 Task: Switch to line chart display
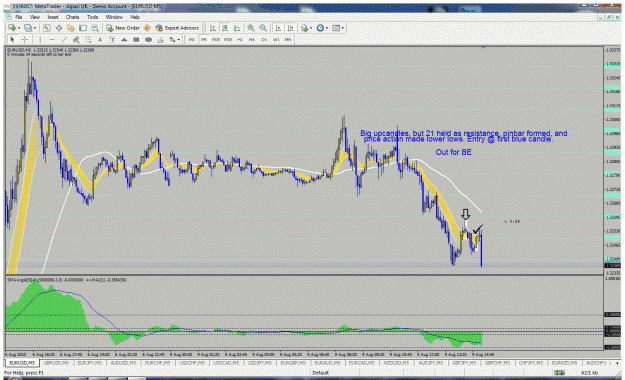pos(237,28)
